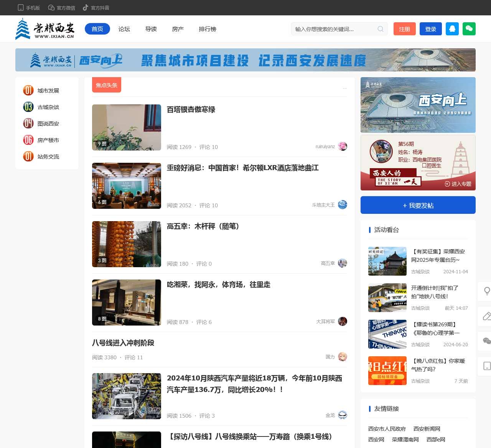This screenshot has width=491, height=448.
Task: Select the 论坛 navigation tab
Action: [x=124, y=29]
